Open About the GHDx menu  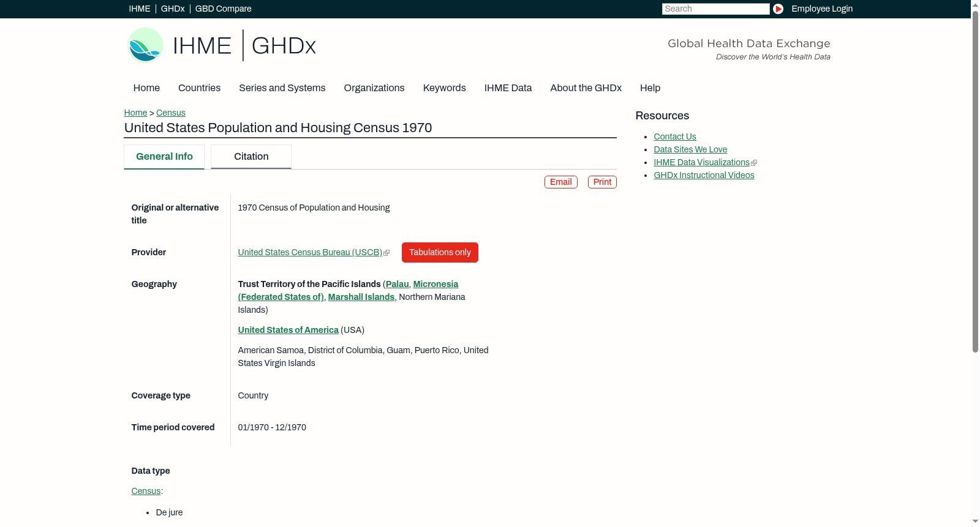point(586,88)
